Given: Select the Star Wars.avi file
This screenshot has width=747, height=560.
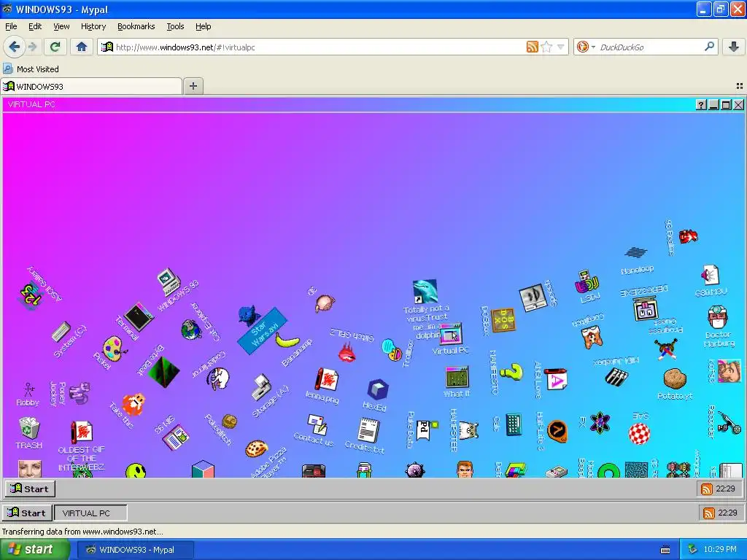Looking at the screenshot, I should (x=263, y=331).
